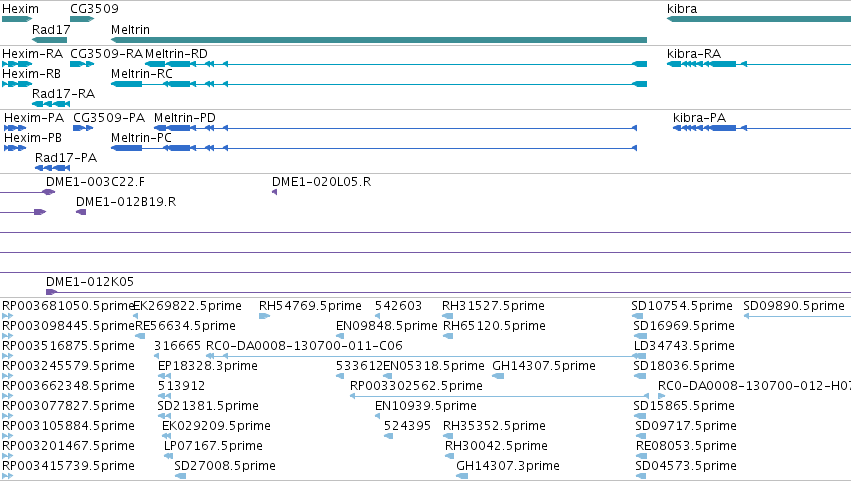Click the RP003516875.5prime EST label
The image size is (851, 481).
(68, 346)
